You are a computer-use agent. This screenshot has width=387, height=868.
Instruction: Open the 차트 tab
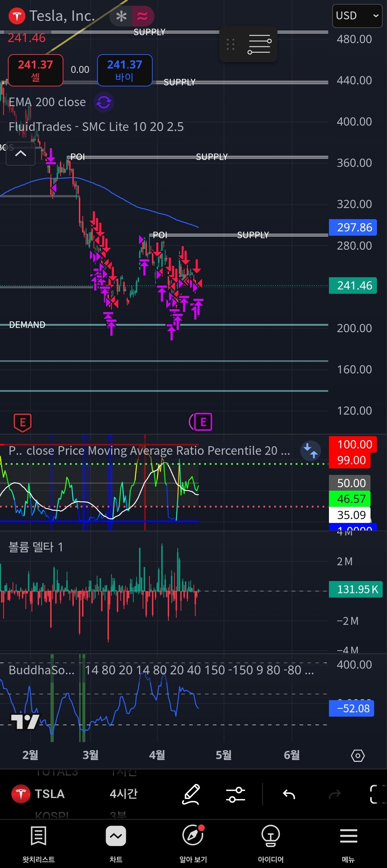116,844
